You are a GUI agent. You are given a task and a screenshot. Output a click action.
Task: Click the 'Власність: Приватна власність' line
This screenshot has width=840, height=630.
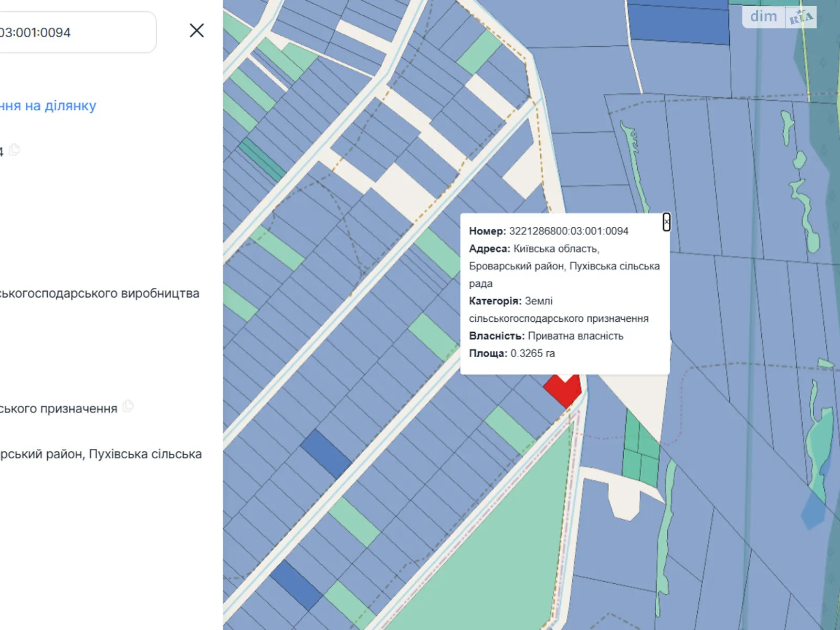(x=545, y=336)
